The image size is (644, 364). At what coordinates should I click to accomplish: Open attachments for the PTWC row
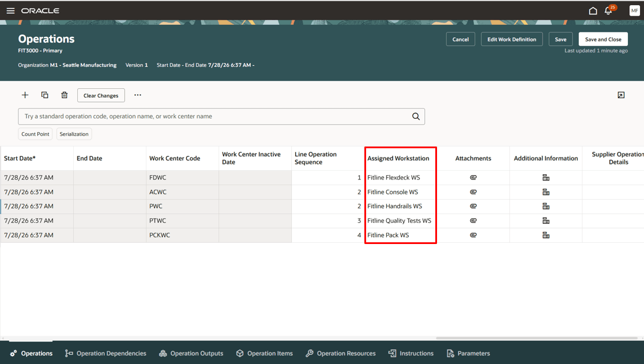click(473, 220)
